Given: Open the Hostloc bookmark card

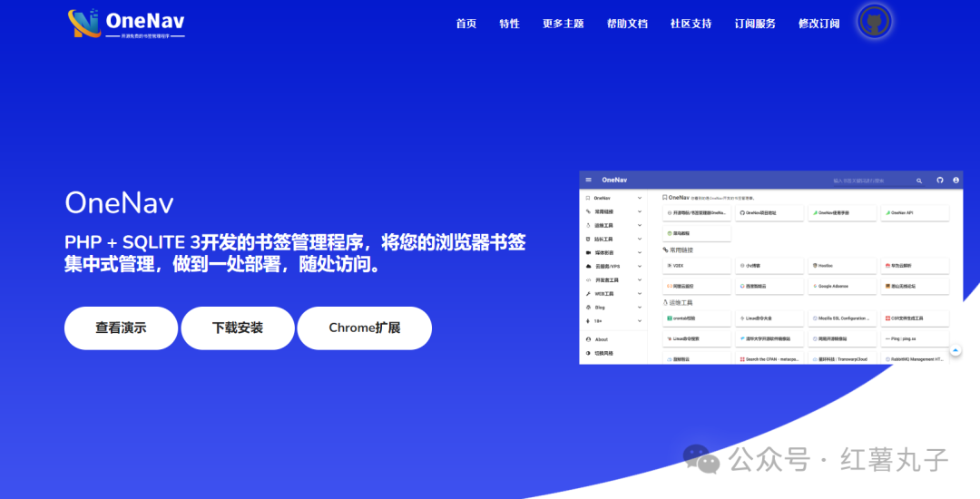Looking at the screenshot, I should coord(842,266).
